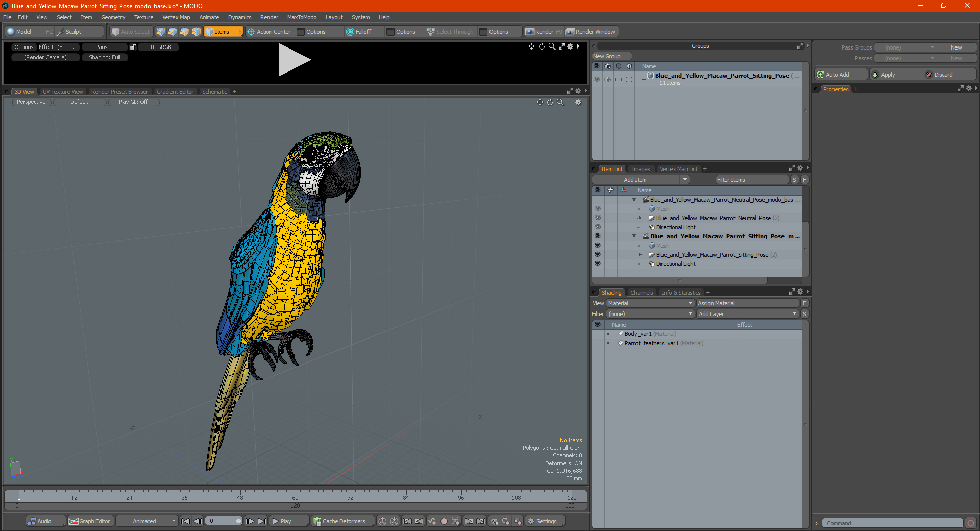Click the Apply button

[x=896, y=75]
